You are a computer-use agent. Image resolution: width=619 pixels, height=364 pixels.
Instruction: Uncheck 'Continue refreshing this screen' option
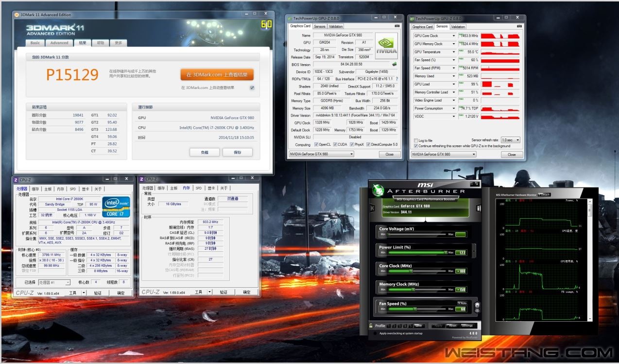coord(415,146)
